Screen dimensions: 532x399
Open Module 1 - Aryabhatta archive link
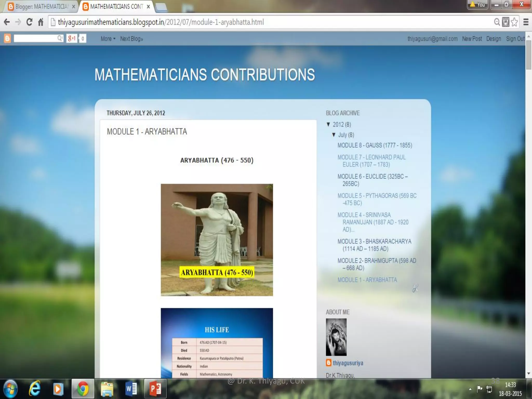(x=367, y=280)
